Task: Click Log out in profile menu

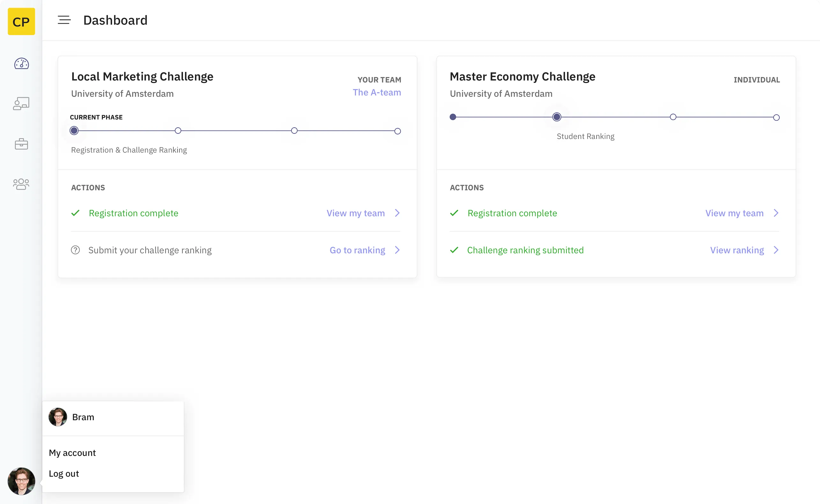Action: point(64,473)
